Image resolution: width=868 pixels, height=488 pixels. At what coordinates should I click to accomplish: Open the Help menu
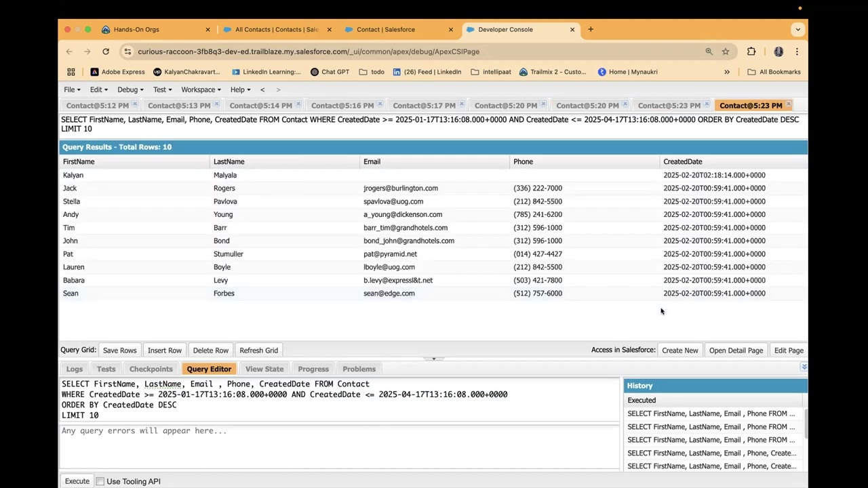point(240,89)
